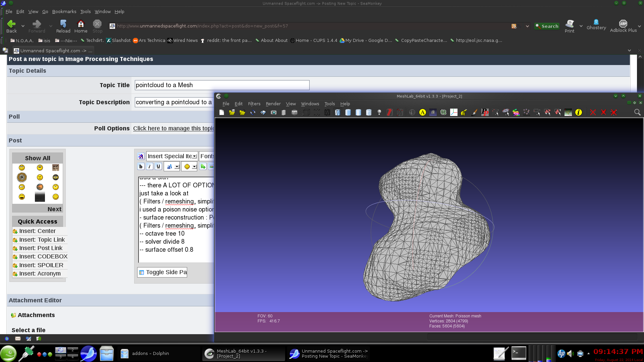The image size is (644, 362).
Task: Click the yellow A annotation icon
Action: pos(423,113)
